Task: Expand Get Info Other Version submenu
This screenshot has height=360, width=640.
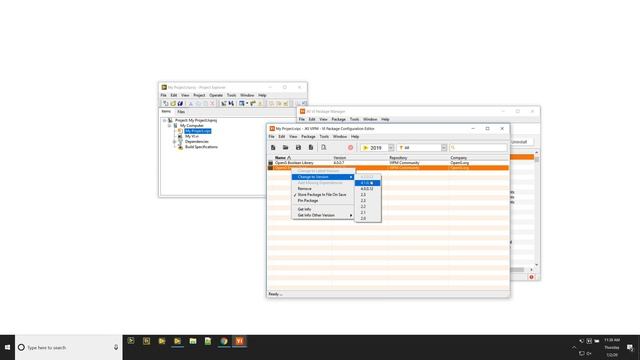Action: (323, 215)
